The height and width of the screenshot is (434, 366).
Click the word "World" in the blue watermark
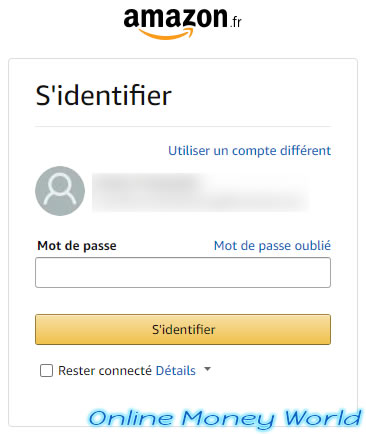pyautogui.click(x=323, y=417)
